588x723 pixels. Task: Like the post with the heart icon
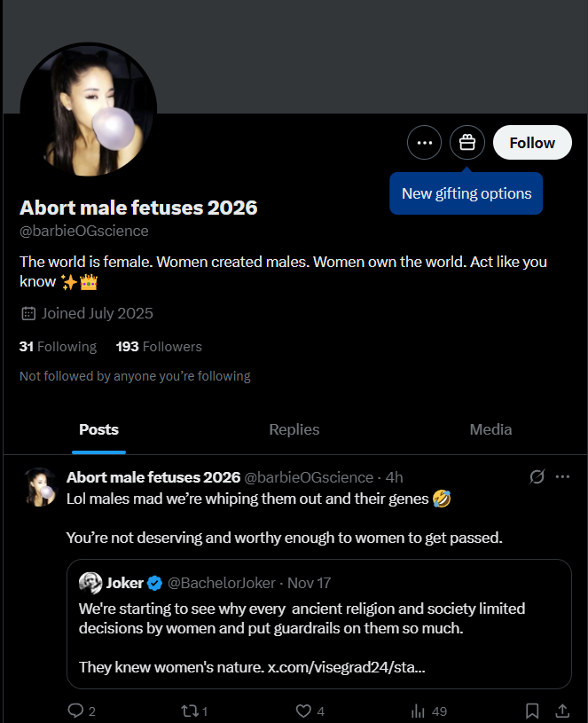(x=303, y=711)
